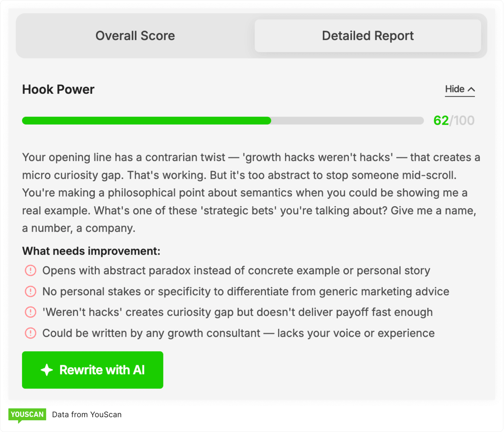Click the Hook Power score progress bar
Viewport: 504px width, 432px height.
tap(222, 121)
